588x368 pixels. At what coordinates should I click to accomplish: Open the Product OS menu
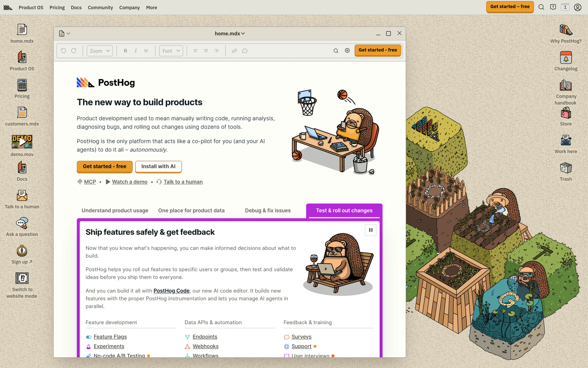[x=31, y=8]
